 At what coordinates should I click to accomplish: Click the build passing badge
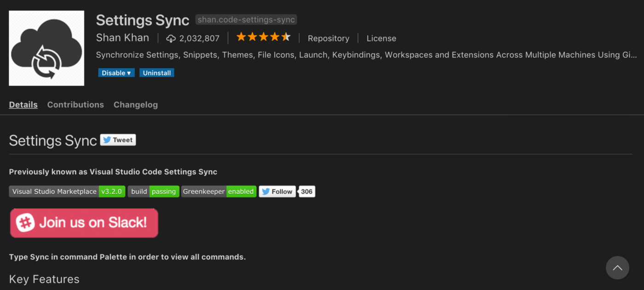[153, 192]
